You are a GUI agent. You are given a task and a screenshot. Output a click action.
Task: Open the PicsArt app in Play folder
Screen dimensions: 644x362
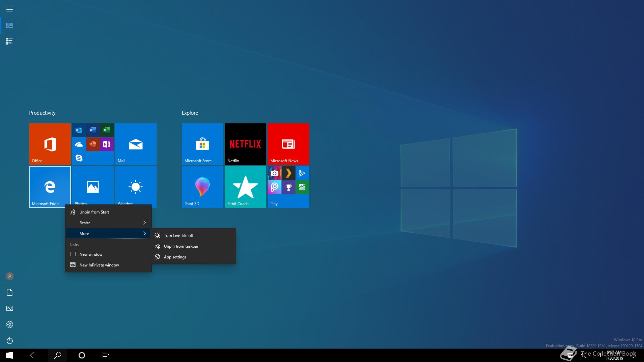(x=274, y=187)
